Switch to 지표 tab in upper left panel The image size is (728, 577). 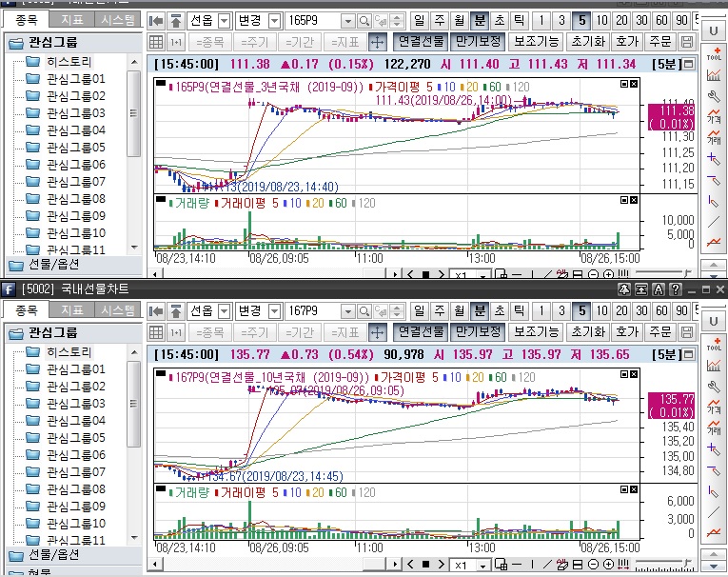pos(71,20)
